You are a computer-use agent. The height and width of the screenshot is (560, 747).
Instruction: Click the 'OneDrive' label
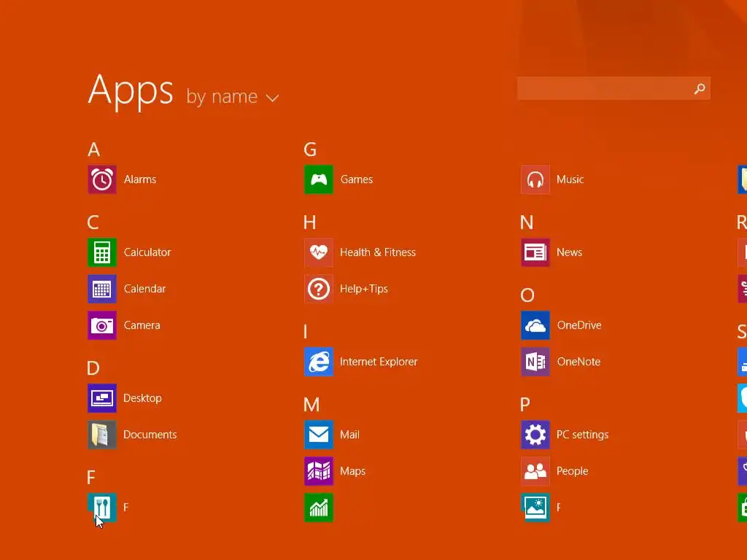tap(579, 325)
